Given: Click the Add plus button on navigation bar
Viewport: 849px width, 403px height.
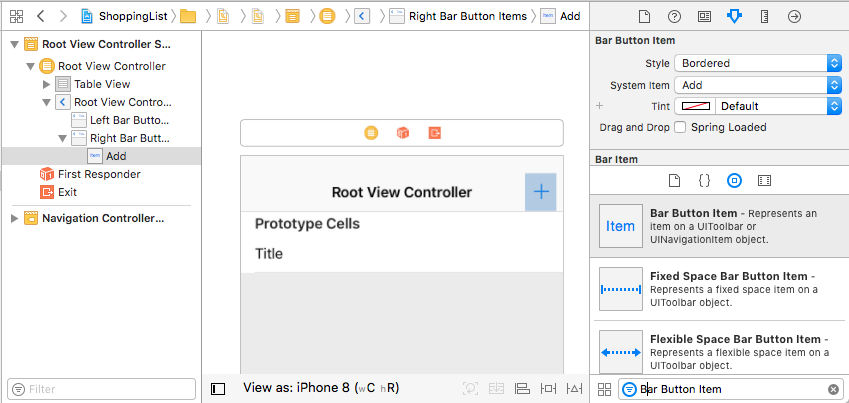Looking at the screenshot, I should click(x=541, y=191).
